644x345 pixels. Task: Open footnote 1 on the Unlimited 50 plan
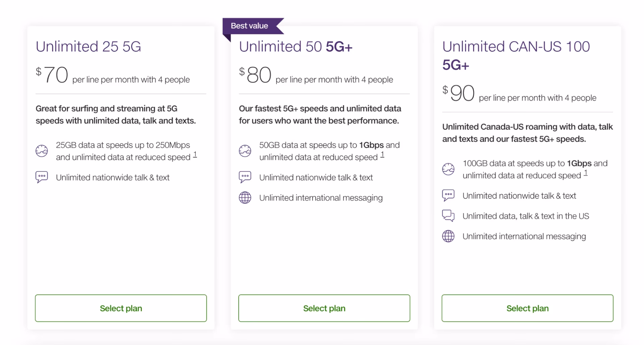coord(382,154)
